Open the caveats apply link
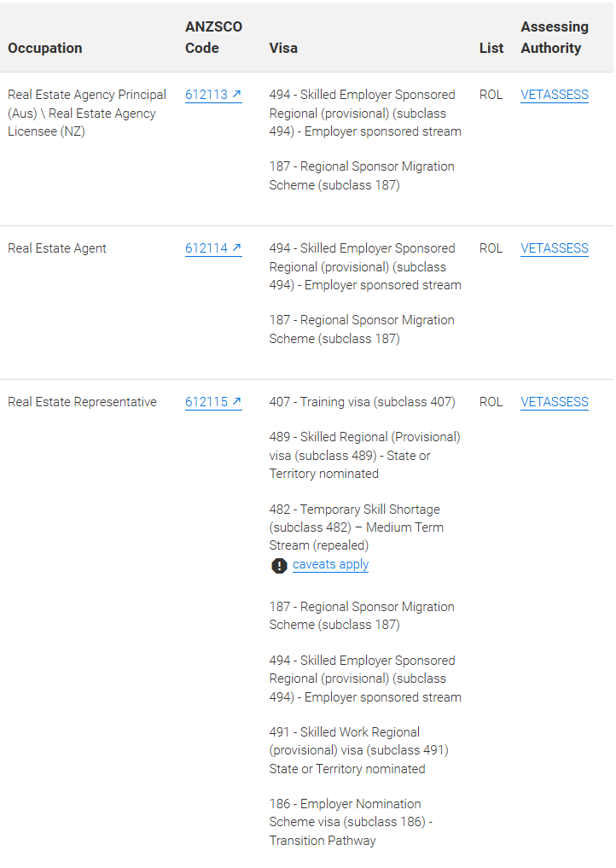 [x=330, y=564]
